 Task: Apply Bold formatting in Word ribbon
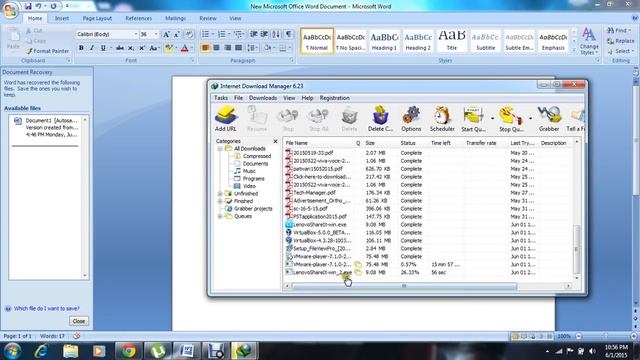81,48
